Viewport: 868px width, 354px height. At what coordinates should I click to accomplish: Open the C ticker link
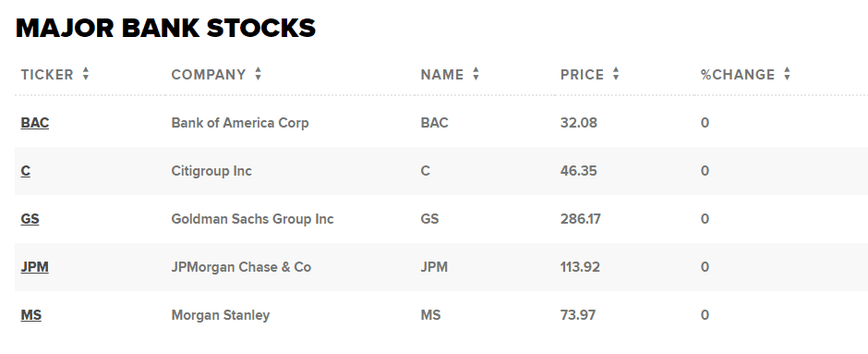[26, 171]
